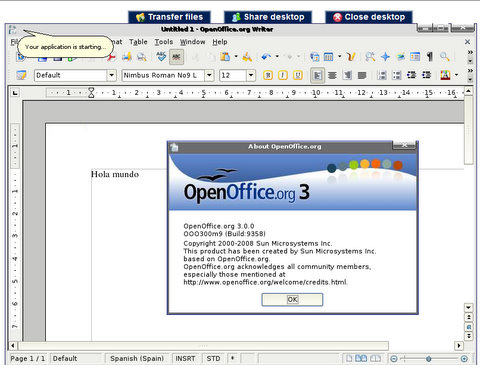This screenshot has height=365, width=480.
Task: Open the Tools menu
Action: (164, 42)
